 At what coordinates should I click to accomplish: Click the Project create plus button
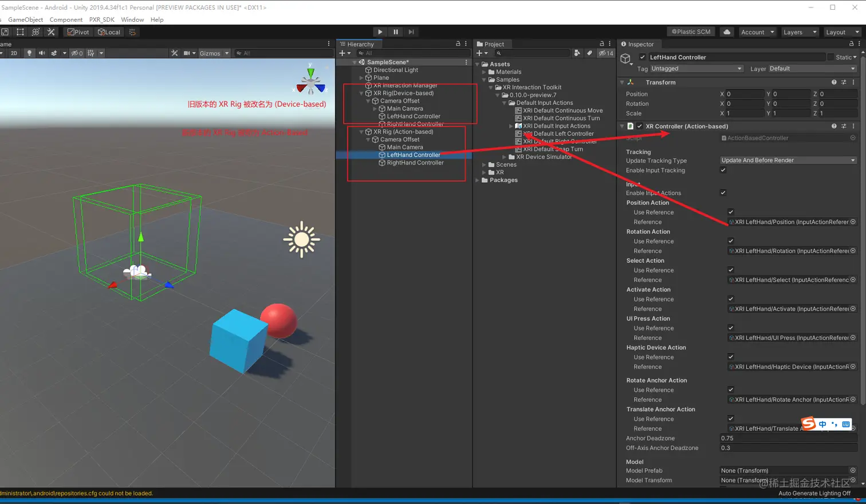click(x=482, y=53)
